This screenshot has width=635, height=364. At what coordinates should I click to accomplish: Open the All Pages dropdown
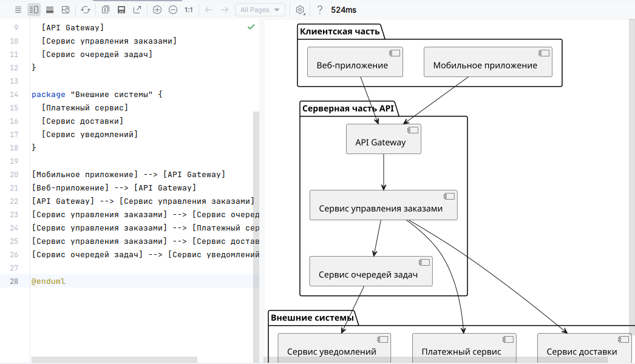pyautogui.click(x=260, y=10)
